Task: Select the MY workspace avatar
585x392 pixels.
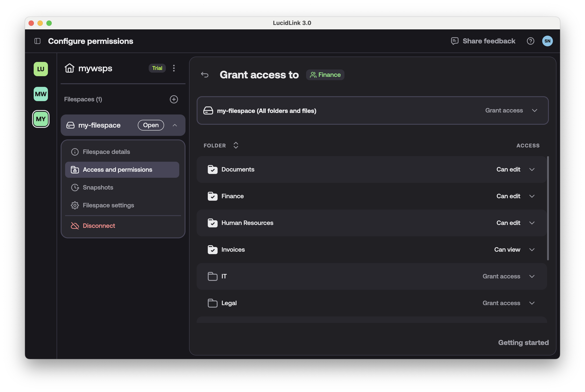Action: pyautogui.click(x=41, y=119)
